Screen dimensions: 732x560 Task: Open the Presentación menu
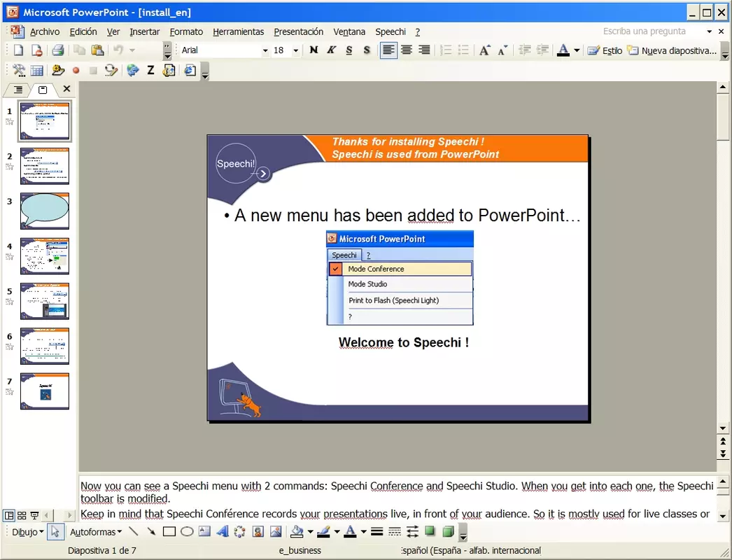[x=298, y=31]
